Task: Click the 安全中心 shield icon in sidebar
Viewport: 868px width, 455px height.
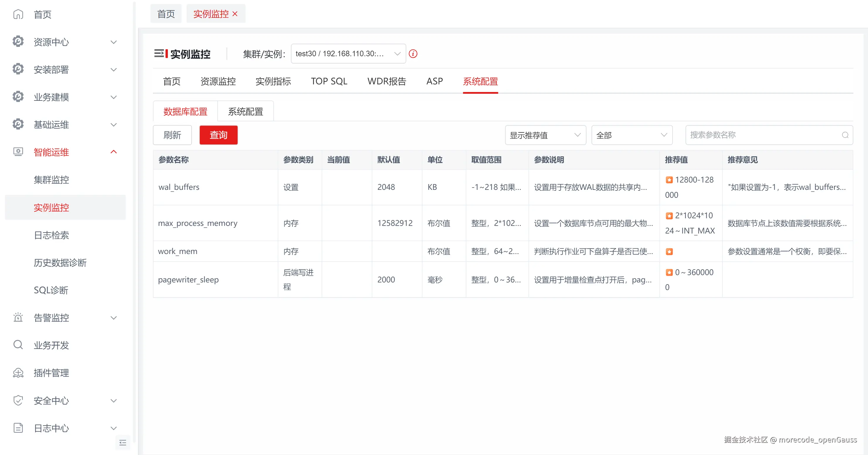Action: pyautogui.click(x=18, y=401)
